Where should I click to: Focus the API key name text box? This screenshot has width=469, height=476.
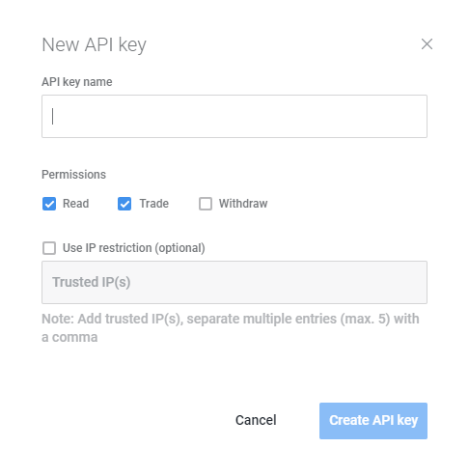coord(234,116)
